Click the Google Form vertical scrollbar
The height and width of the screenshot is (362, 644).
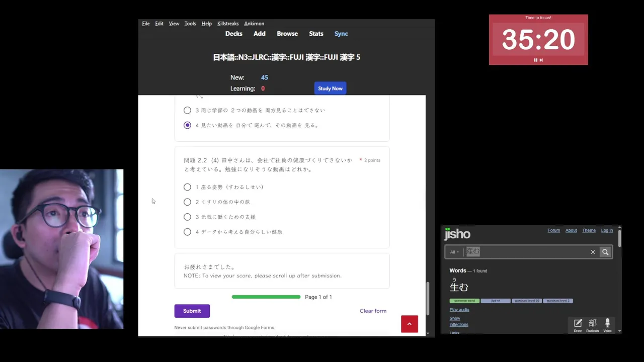428,298
